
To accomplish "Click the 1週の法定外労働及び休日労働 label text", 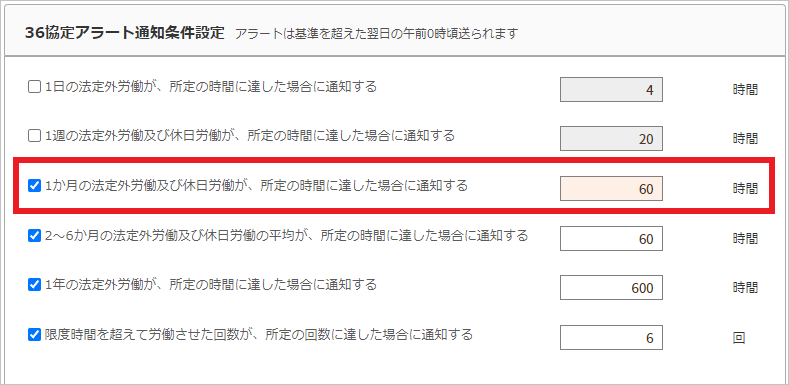I will tap(250, 136).
